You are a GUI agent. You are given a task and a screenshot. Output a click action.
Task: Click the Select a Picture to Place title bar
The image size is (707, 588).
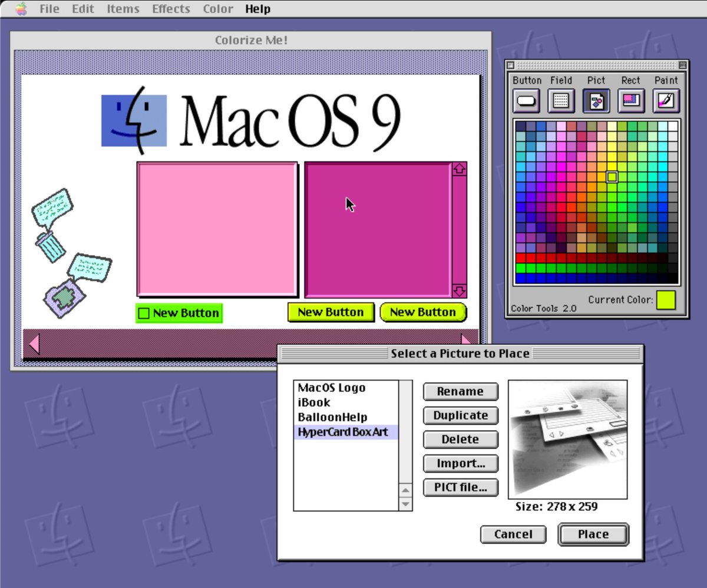coord(460,354)
